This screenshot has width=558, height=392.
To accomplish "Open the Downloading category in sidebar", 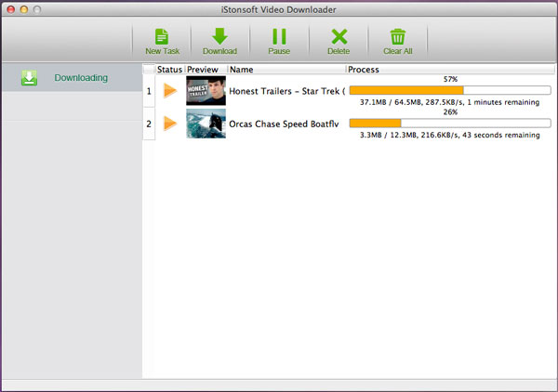I will 72,77.
